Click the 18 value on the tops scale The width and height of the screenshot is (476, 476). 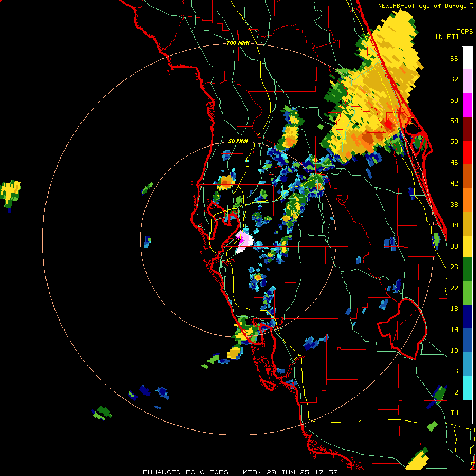(454, 309)
